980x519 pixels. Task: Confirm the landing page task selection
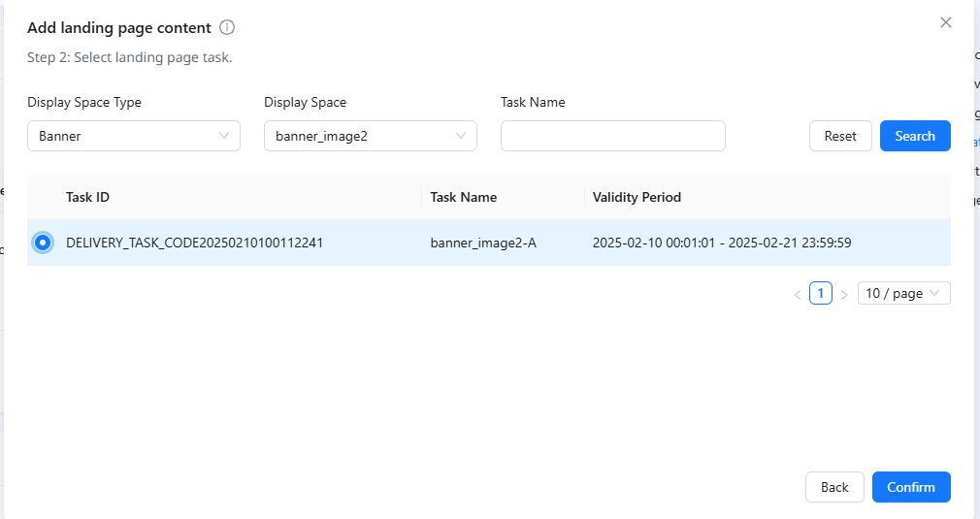[911, 487]
